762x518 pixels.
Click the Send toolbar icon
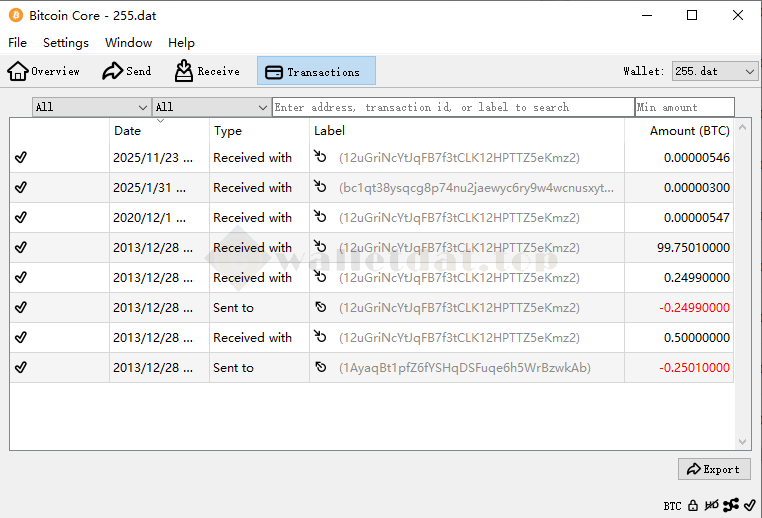coord(126,71)
